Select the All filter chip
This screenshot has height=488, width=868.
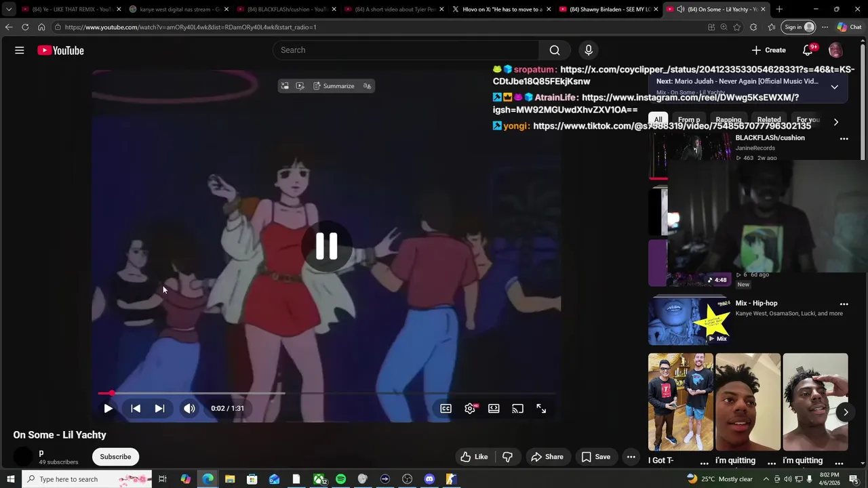[658, 120]
